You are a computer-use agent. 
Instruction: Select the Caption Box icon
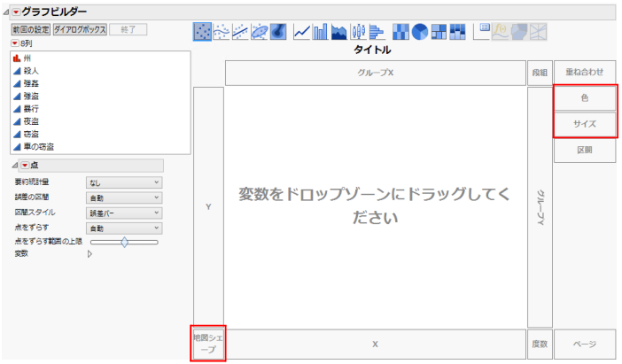coord(482,32)
